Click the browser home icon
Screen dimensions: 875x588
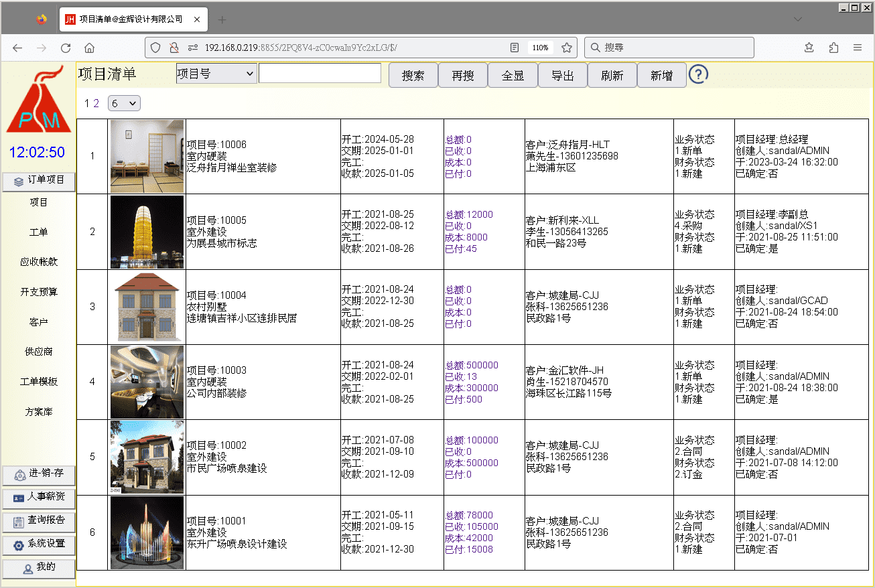click(x=89, y=48)
